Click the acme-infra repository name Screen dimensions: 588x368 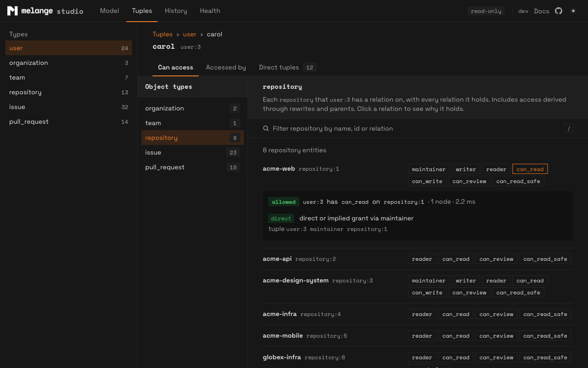pyautogui.click(x=280, y=314)
